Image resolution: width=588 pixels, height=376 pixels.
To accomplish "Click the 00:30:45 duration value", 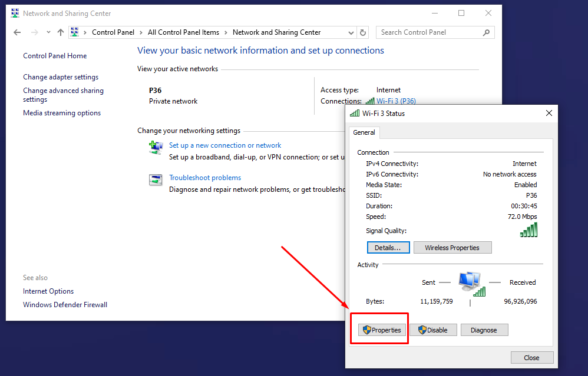I will (x=524, y=206).
